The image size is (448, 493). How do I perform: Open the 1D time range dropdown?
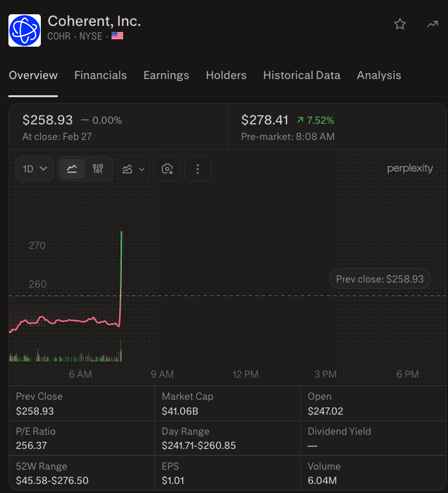coord(34,169)
